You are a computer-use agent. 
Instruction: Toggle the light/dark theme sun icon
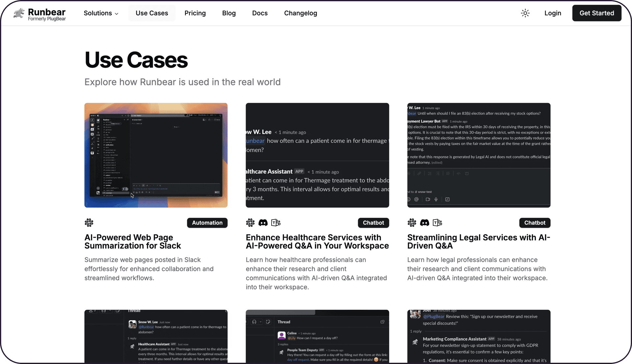[525, 13]
